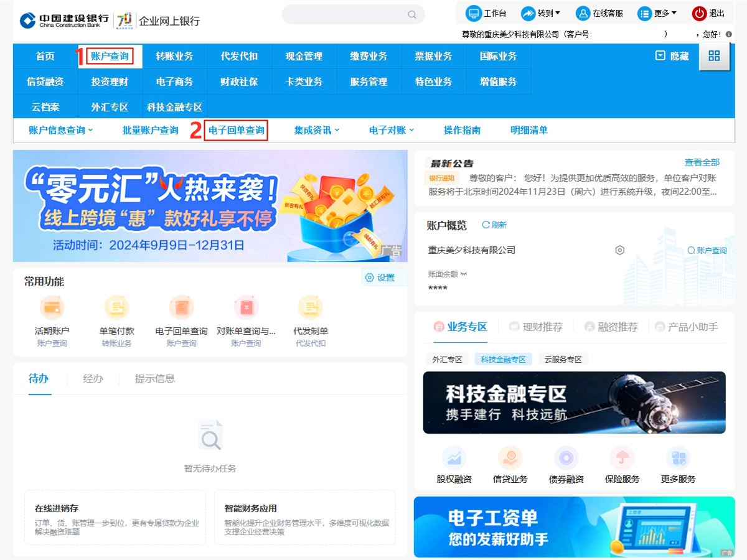Open the 云档案 menu

[45, 107]
